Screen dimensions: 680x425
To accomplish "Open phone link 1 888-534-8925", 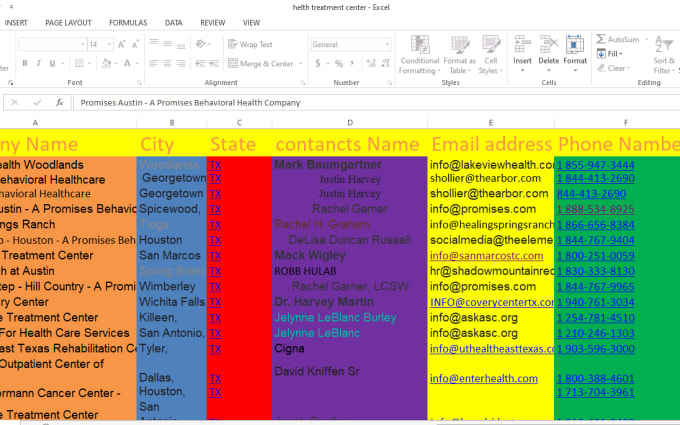I will click(595, 209).
